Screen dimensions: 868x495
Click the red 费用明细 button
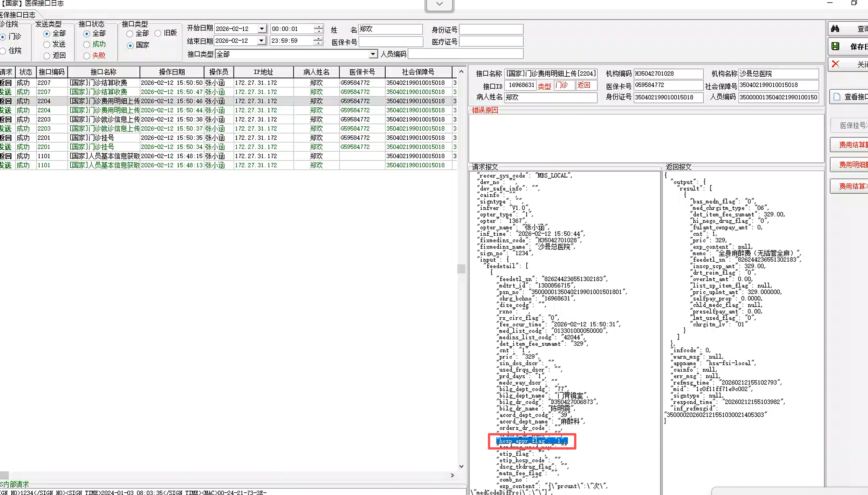[x=853, y=165]
